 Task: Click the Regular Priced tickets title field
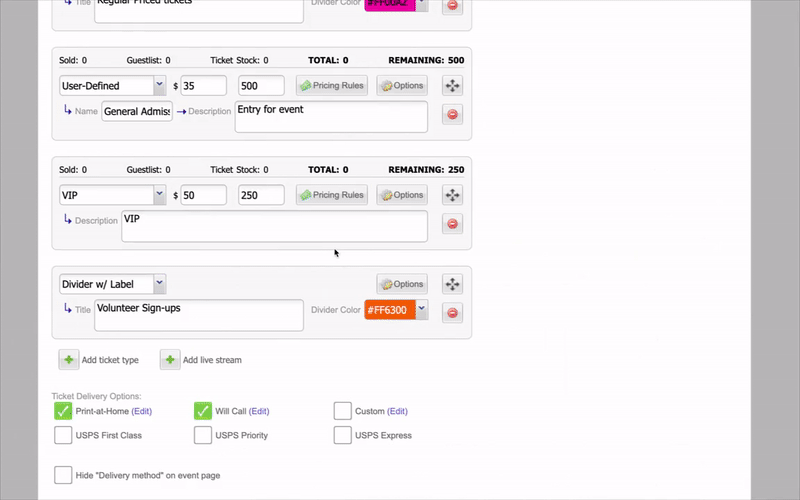point(199,11)
